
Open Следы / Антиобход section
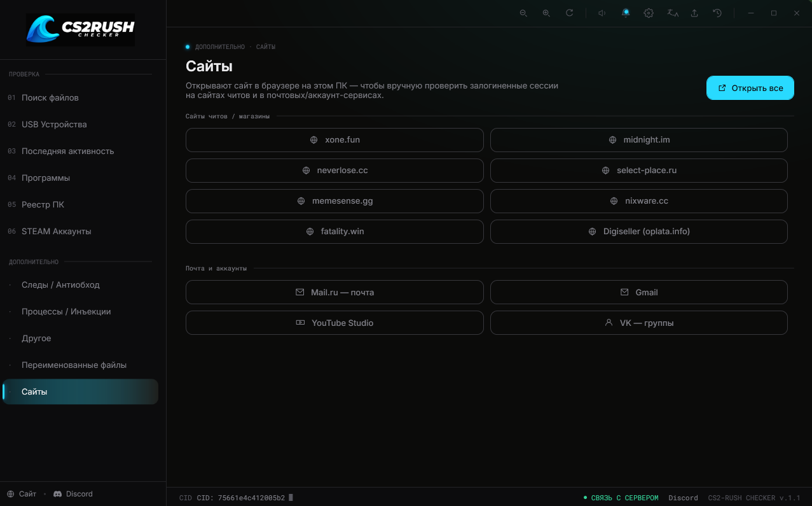[x=80, y=285]
